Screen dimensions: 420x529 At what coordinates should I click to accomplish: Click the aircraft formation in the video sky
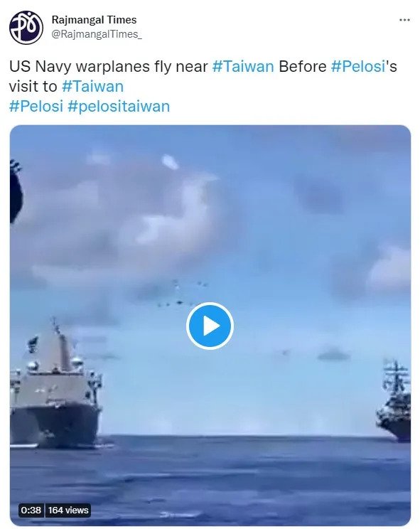182,293
